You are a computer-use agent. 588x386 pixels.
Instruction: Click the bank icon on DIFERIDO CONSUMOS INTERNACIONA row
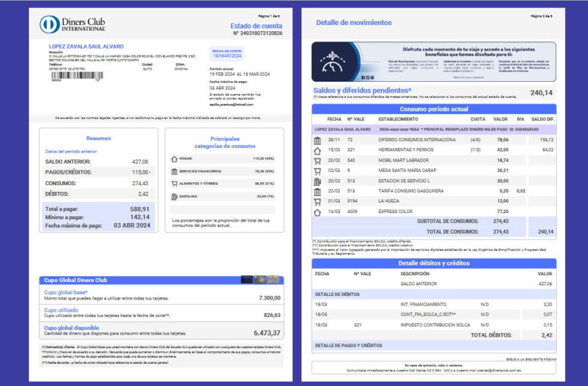tap(317, 141)
